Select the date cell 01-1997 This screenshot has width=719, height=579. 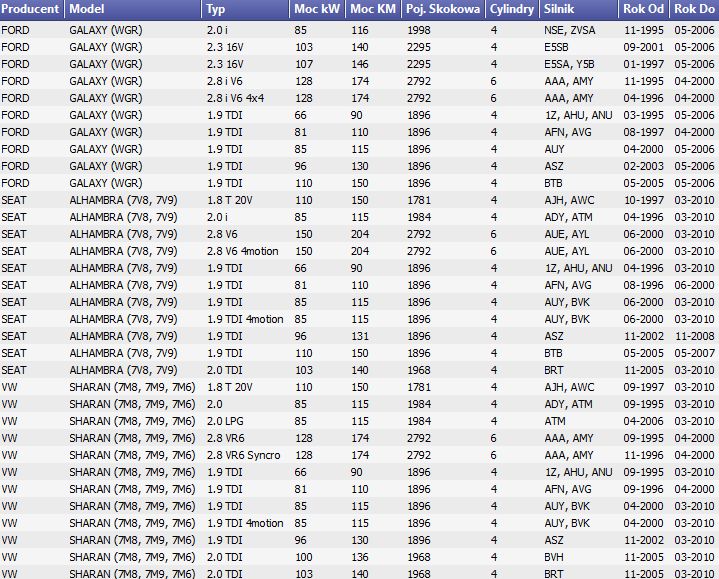[643, 64]
